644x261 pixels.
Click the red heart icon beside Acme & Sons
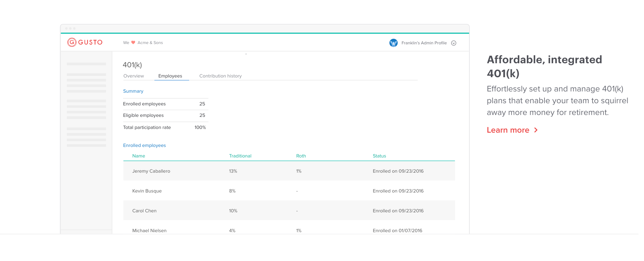[x=133, y=42]
